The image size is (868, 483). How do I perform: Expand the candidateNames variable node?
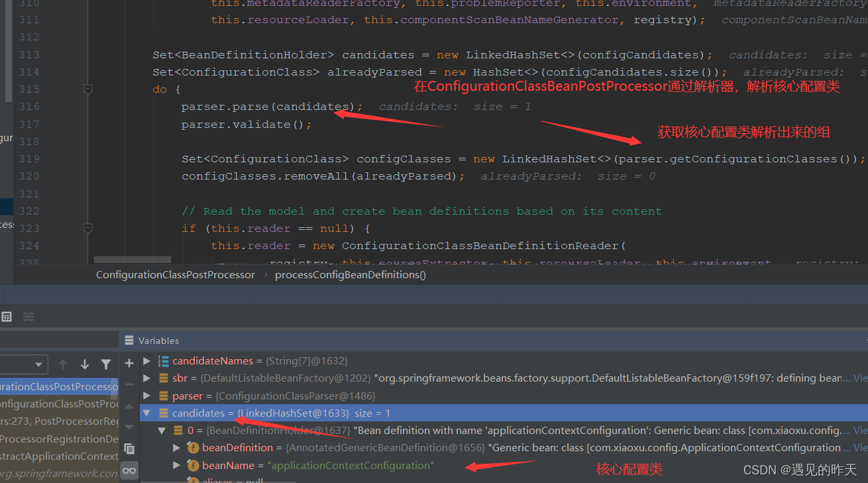[147, 361]
